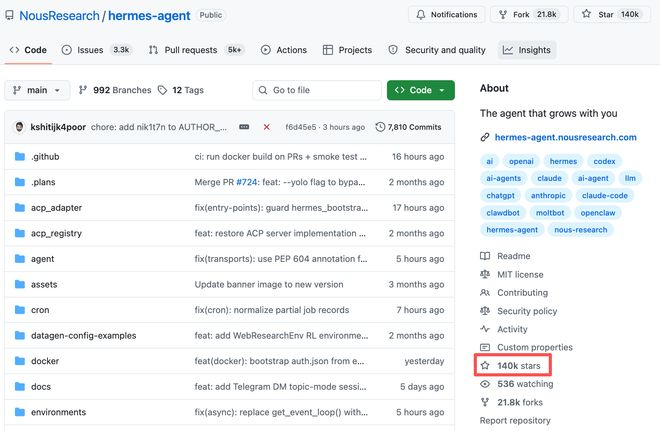Click Report repository link

coord(515,420)
